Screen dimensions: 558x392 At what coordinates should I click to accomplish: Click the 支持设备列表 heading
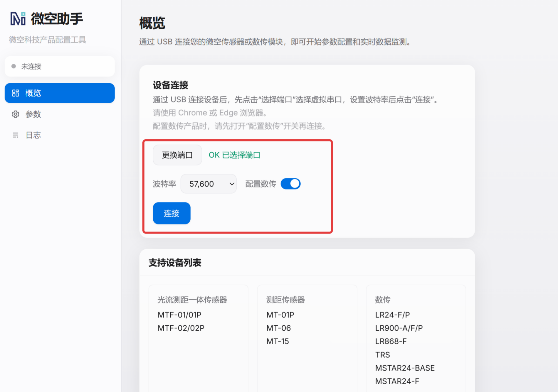pyautogui.click(x=175, y=263)
